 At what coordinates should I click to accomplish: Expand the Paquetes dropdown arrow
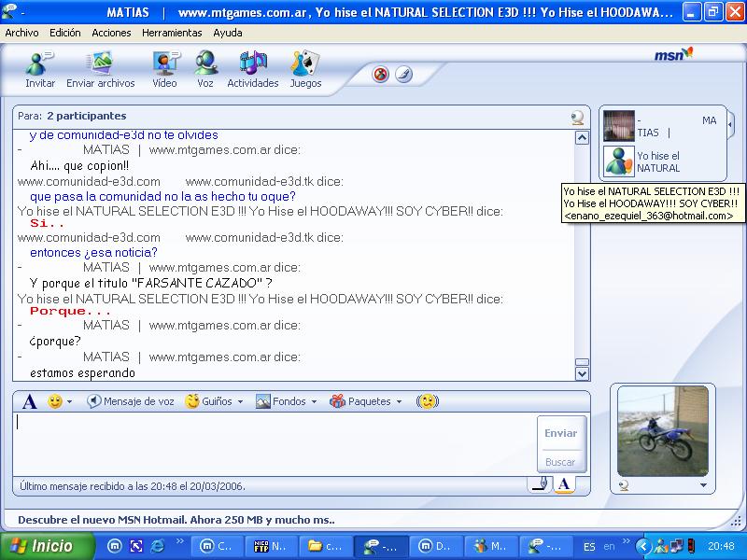[399, 402]
